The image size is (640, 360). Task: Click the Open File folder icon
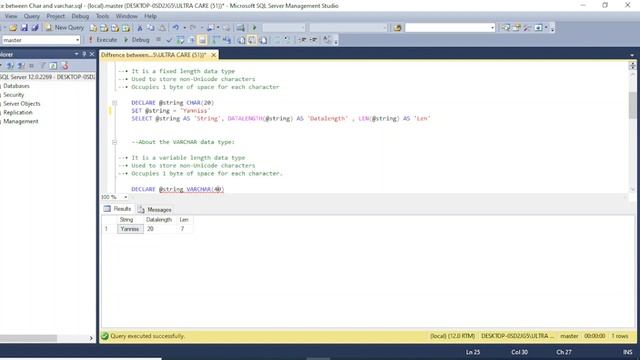click(13, 28)
